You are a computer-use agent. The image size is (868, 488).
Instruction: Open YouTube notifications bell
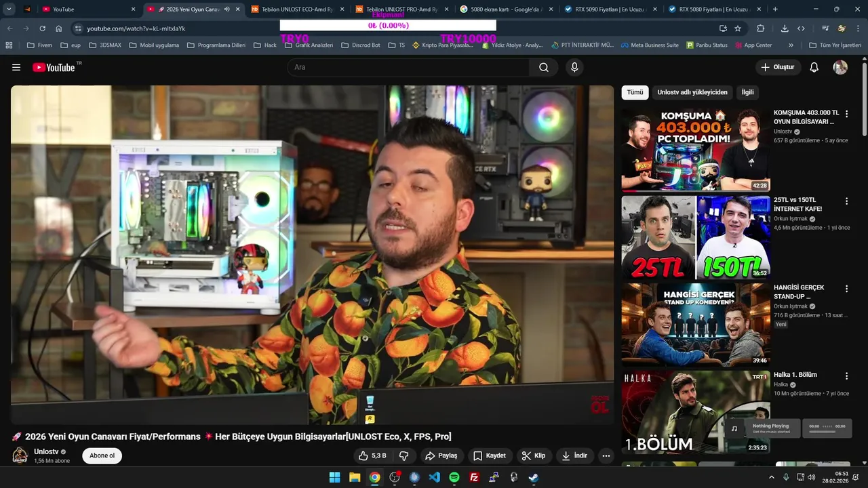[x=814, y=67]
